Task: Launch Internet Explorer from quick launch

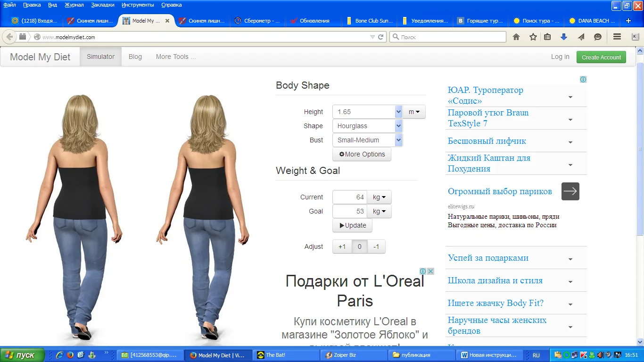Action: click(x=59, y=355)
